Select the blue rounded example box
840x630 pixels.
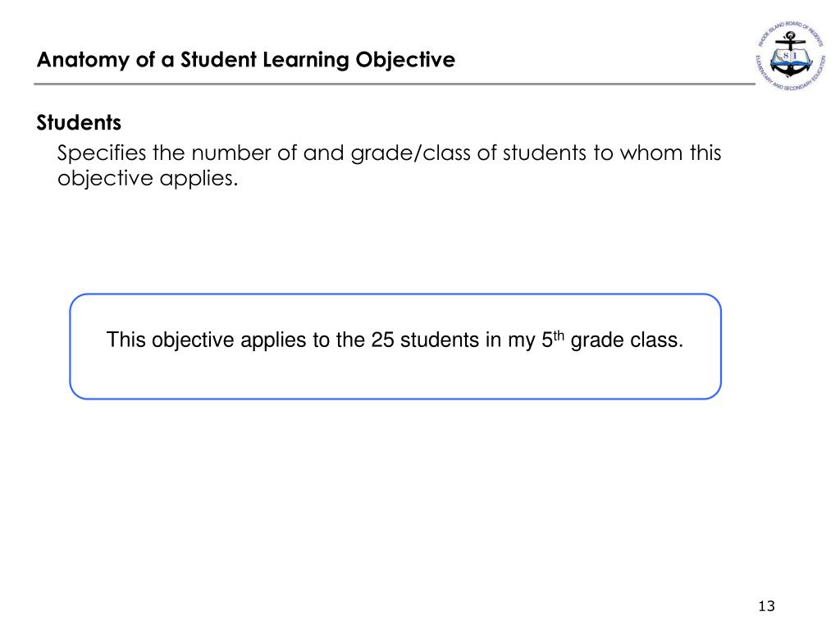[395, 347]
